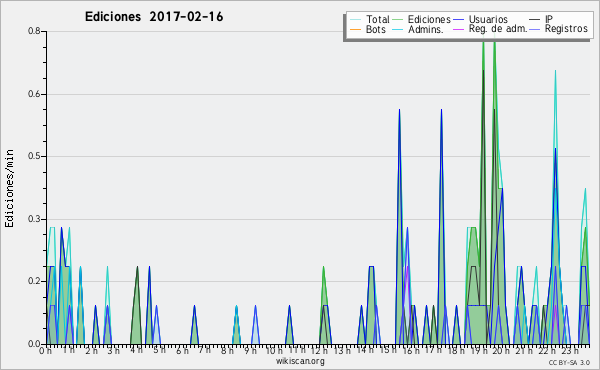
Task: Click the 7 h x-axis label
Action: (x=204, y=350)
